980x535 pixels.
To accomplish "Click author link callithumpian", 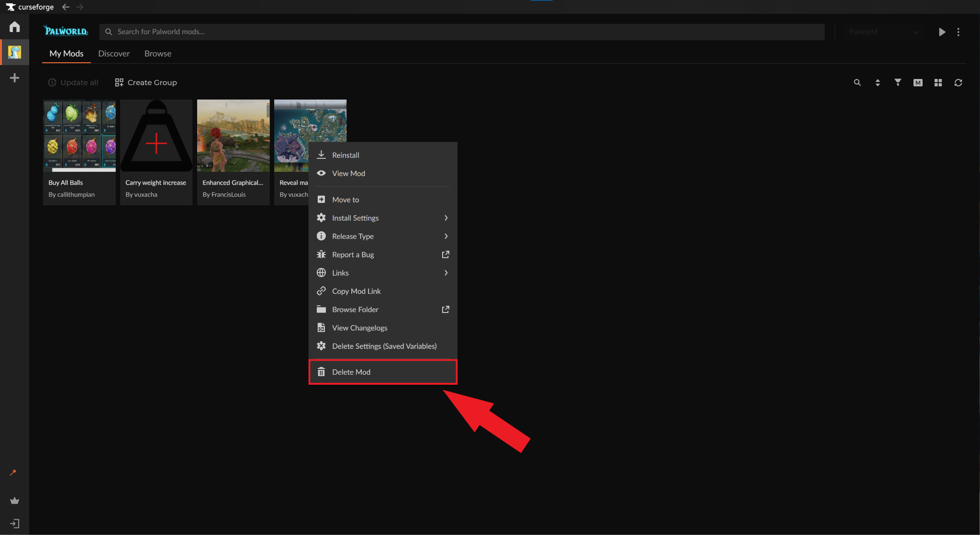I will pyautogui.click(x=76, y=195).
